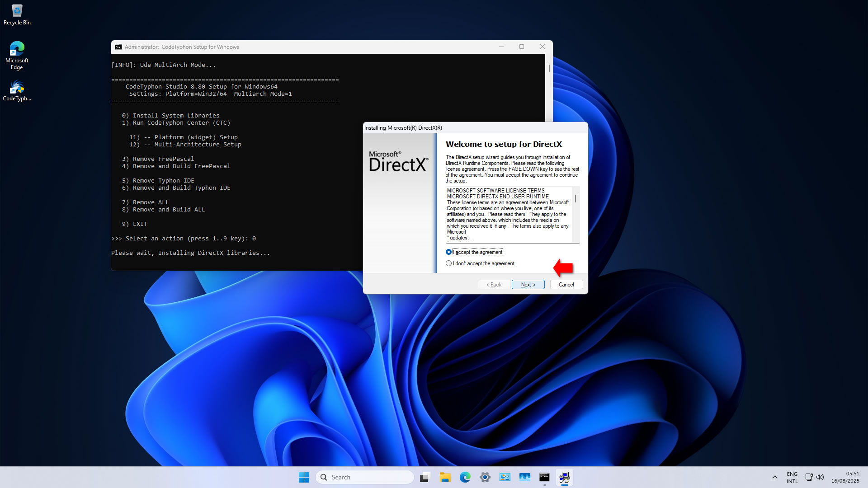868x488 pixels.
Task: Click "0) Install System Libraries" console line
Action: [x=170, y=116]
